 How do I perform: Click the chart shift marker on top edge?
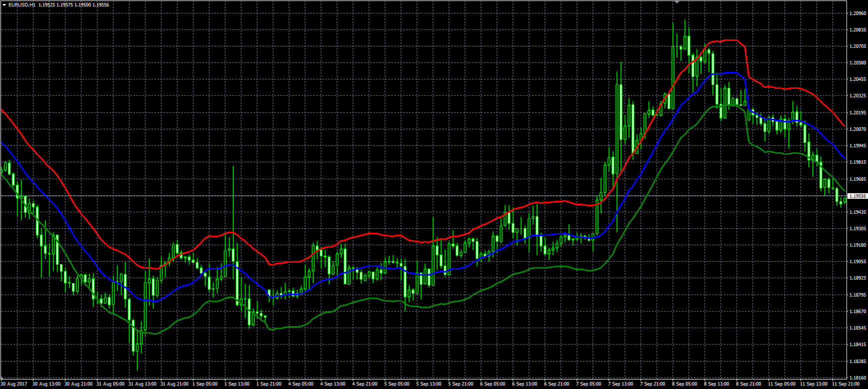(677, 2)
